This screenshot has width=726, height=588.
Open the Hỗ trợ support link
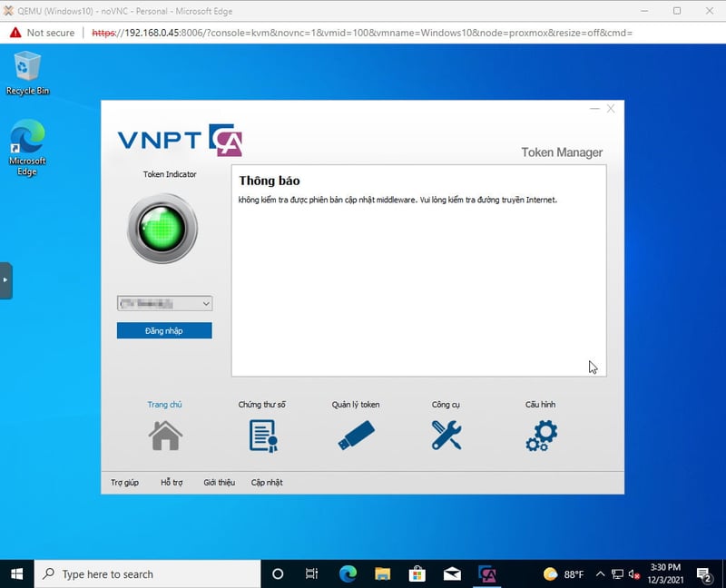[x=172, y=483]
